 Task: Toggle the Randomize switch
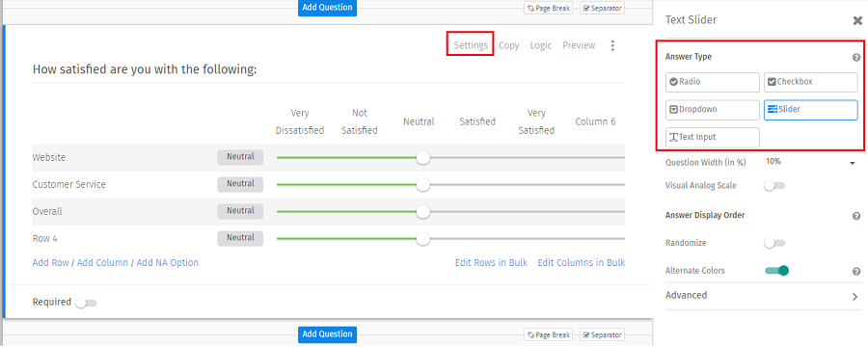tap(774, 243)
